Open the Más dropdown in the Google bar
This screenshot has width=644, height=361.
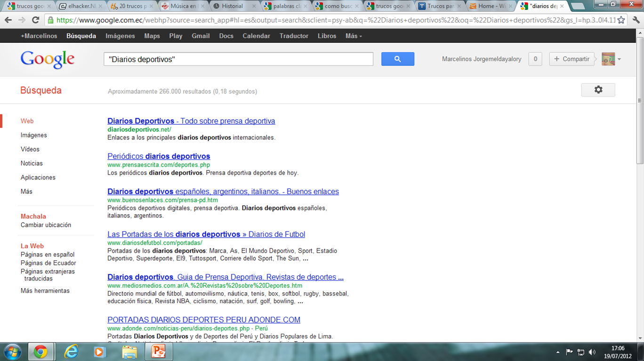(353, 35)
